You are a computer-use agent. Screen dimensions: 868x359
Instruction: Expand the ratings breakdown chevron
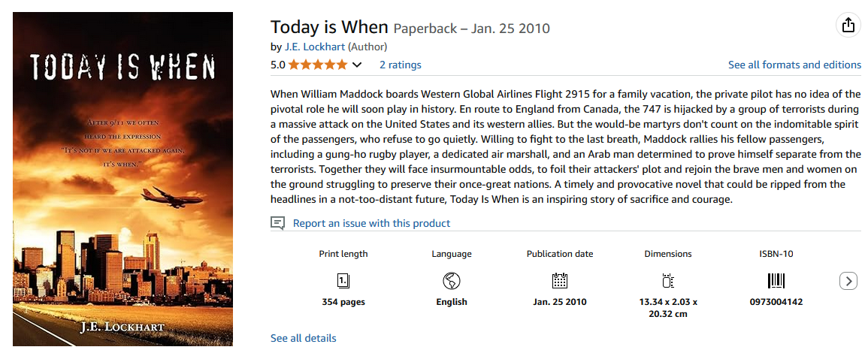(x=357, y=65)
